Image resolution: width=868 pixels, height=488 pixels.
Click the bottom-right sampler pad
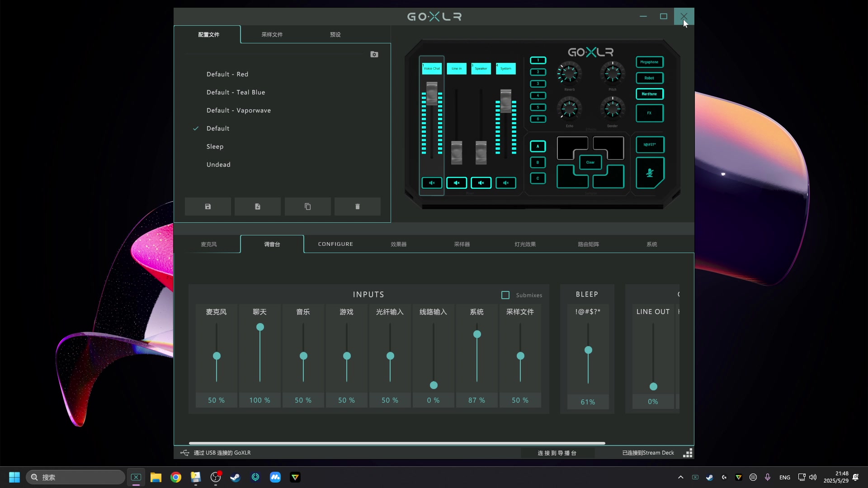pyautogui.click(x=611, y=179)
